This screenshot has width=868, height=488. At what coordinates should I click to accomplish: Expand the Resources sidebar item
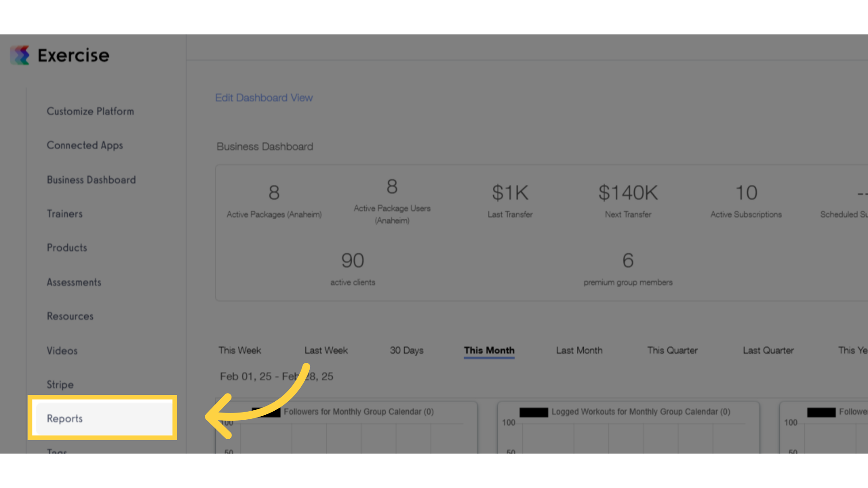pyautogui.click(x=70, y=316)
